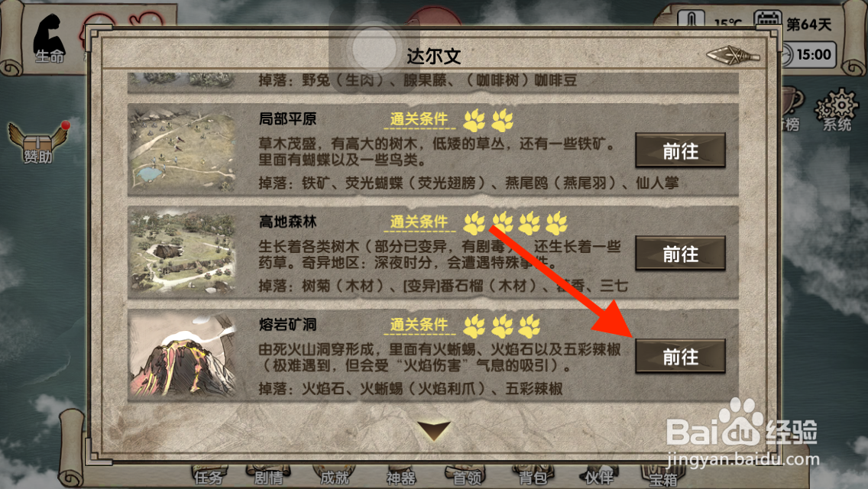This screenshot has width=868, height=489.
Task: Open 通关条件 for 局部平原
Action: [419, 119]
